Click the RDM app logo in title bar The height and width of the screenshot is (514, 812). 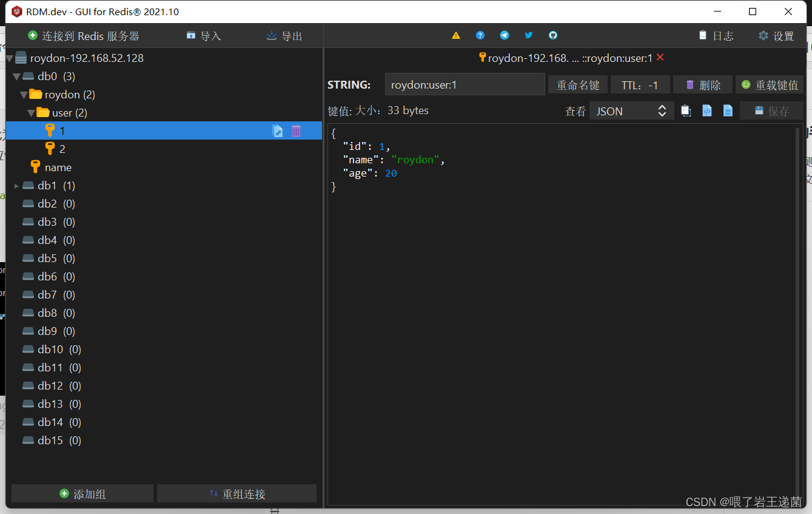coord(17,12)
